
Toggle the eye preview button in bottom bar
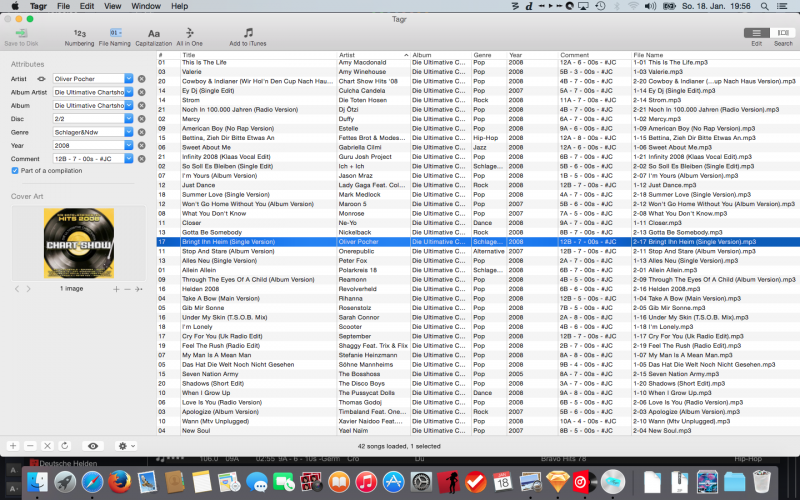coord(93,446)
